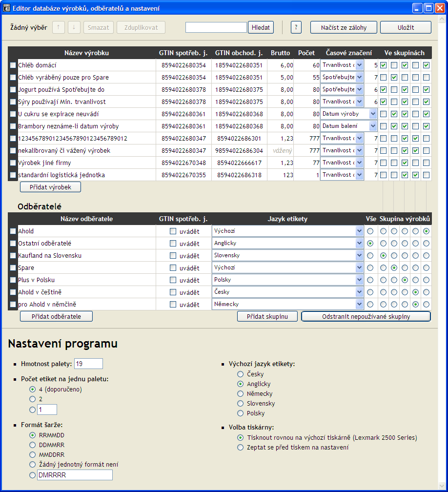The image size is (448, 492).
Task: Open the Spotřebujte dropdown in Jogurt row
Action: coord(342,89)
